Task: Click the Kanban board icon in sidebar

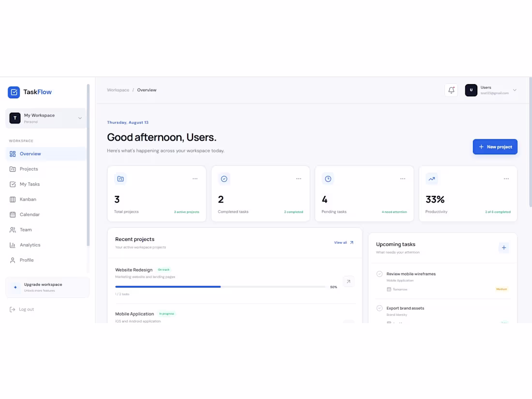Action: click(x=13, y=199)
